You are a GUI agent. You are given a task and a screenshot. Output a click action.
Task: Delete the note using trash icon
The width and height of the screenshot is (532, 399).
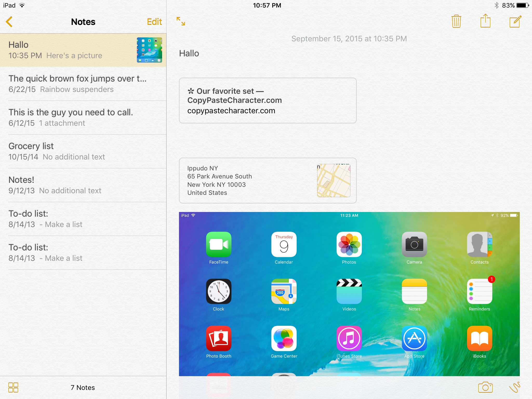tap(456, 21)
